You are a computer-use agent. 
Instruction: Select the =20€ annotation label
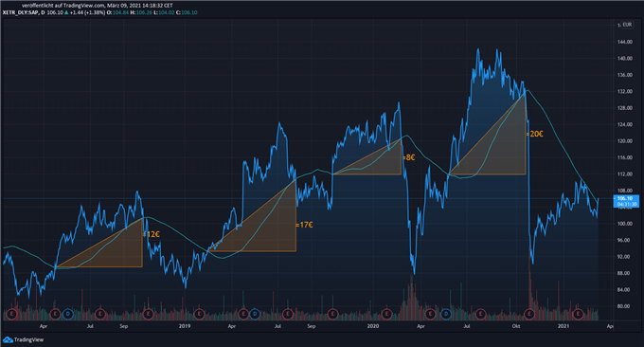click(x=535, y=134)
